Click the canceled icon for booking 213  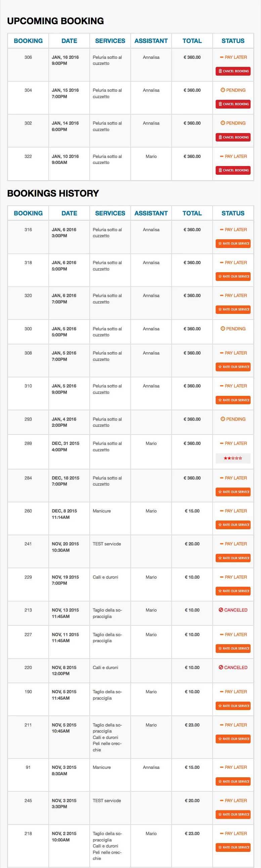[221, 610]
